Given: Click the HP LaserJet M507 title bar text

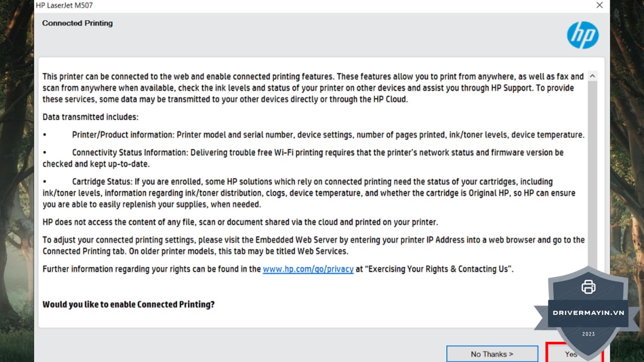Looking at the screenshot, I should [x=64, y=6].
